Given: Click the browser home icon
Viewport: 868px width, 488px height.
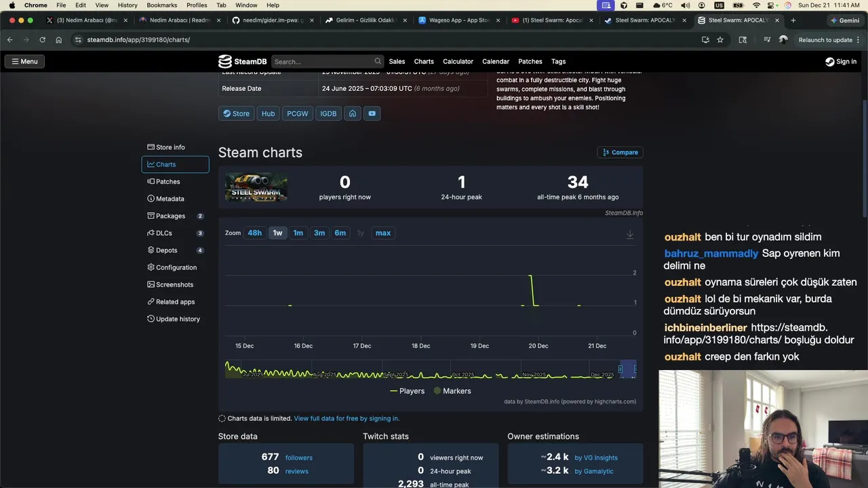Looking at the screenshot, I should [58, 40].
